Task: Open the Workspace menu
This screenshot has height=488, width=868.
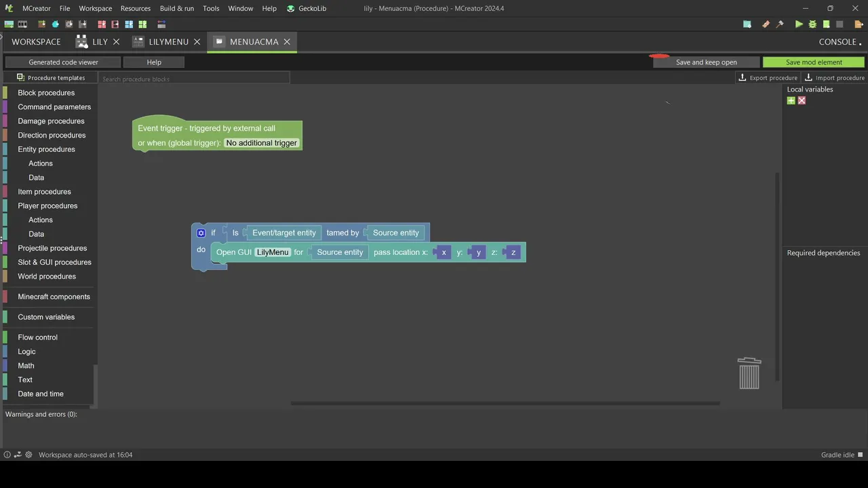Action: click(x=96, y=8)
